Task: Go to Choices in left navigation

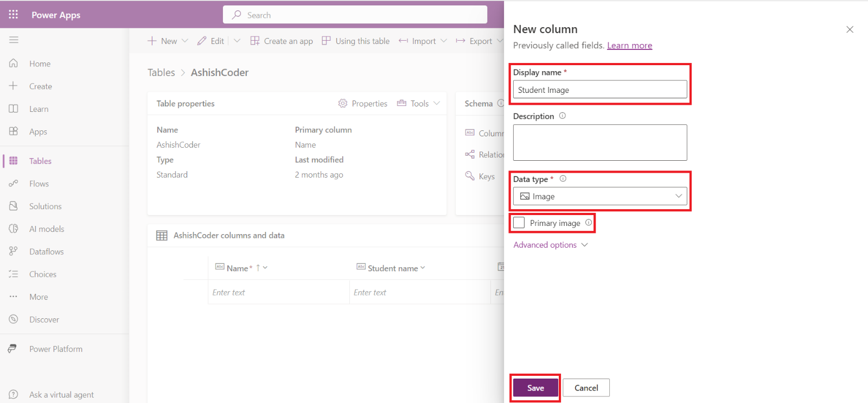Action: coord(42,274)
